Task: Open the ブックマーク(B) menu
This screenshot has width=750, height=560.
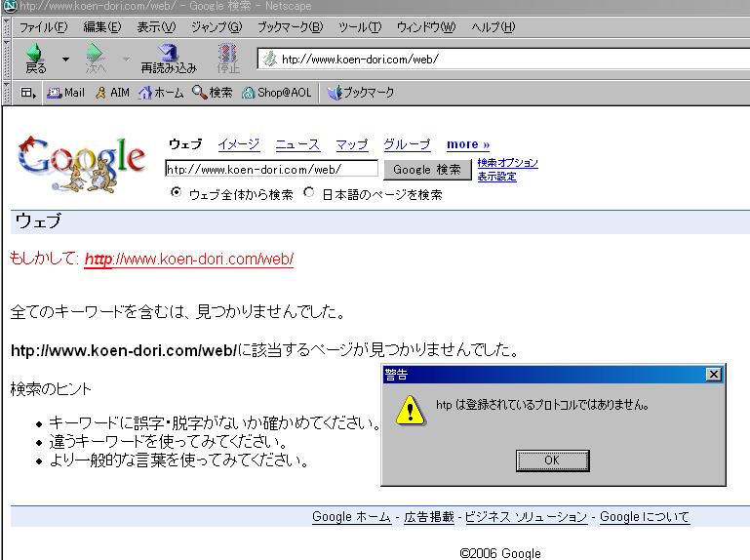Action: click(x=291, y=27)
